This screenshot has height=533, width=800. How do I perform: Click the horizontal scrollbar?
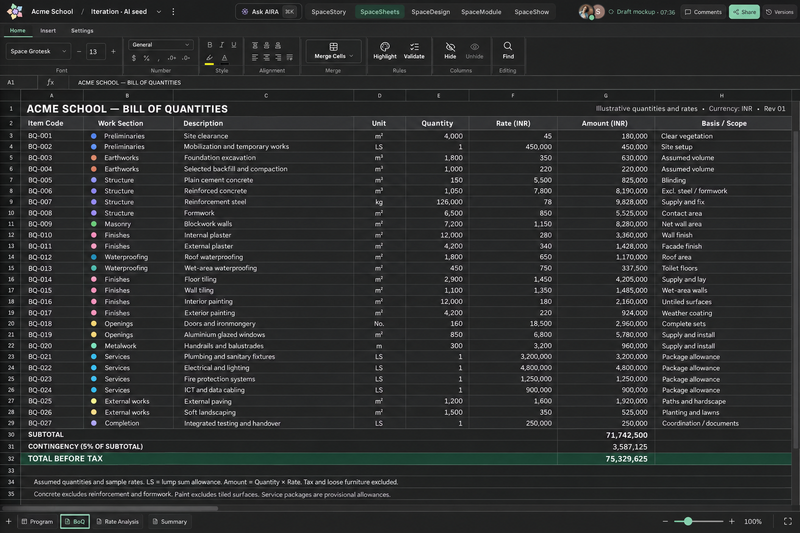point(110,508)
